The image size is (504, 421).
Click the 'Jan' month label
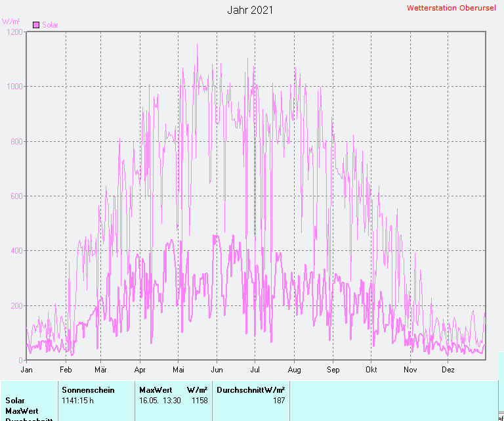[26, 370]
